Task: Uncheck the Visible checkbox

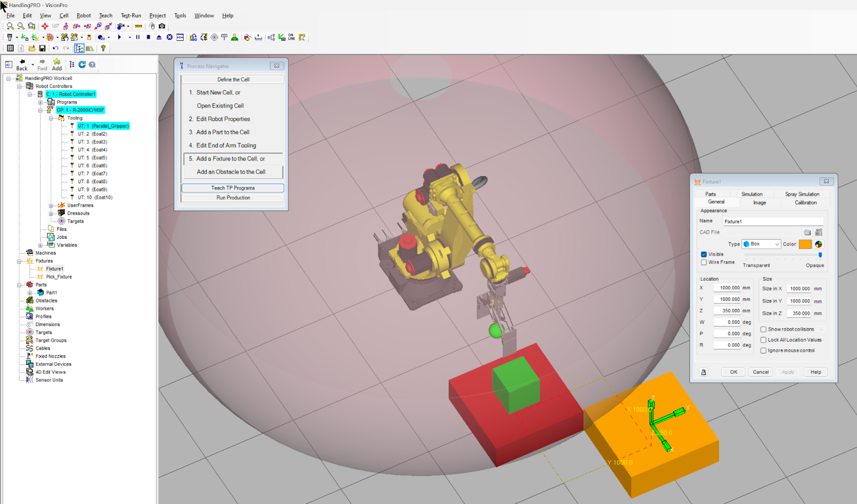Action: [704, 254]
